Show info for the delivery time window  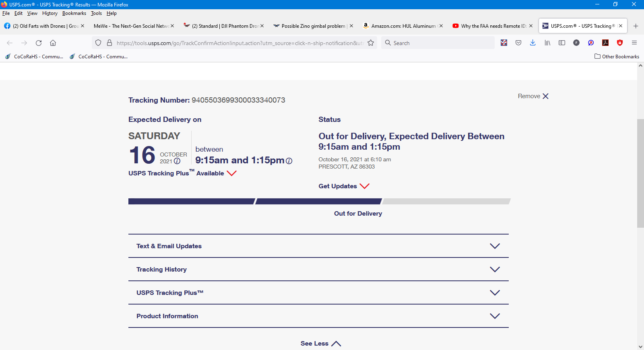click(289, 161)
